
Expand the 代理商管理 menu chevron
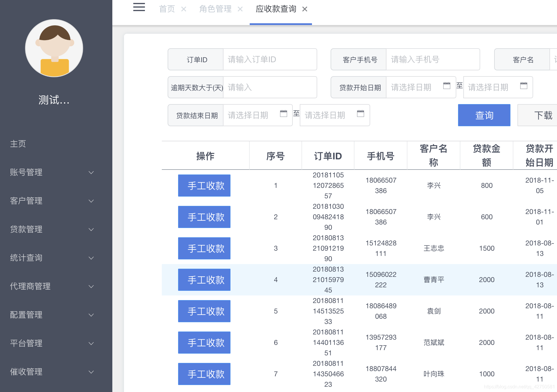pos(91,286)
